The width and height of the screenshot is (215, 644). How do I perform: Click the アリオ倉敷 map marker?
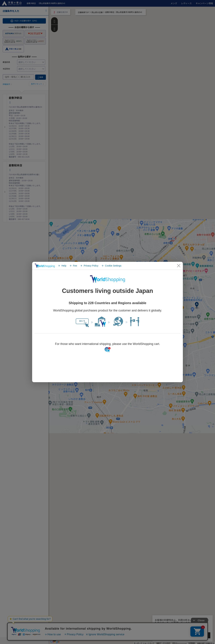tap(169, 228)
